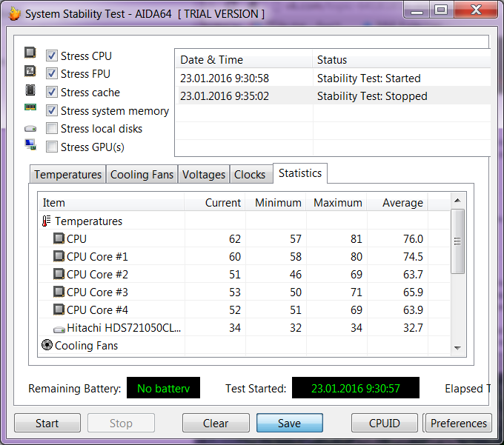Click the monitor icon beside Stress GPU(s)
This screenshot has width=504, height=445.
click(30, 145)
